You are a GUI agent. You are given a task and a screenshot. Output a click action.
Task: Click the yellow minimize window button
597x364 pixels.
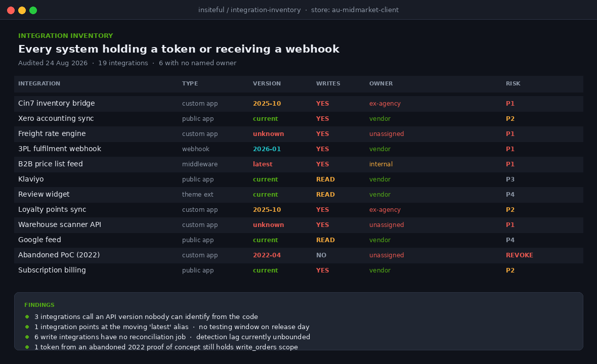click(22, 10)
